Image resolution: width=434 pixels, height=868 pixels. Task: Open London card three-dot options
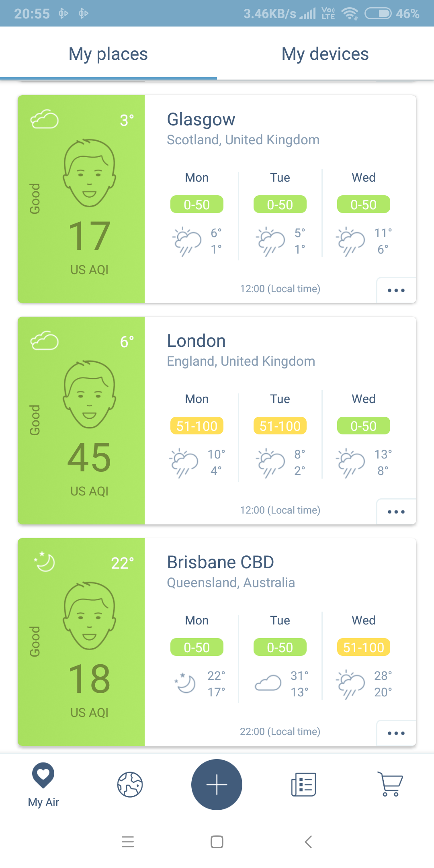click(396, 512)
